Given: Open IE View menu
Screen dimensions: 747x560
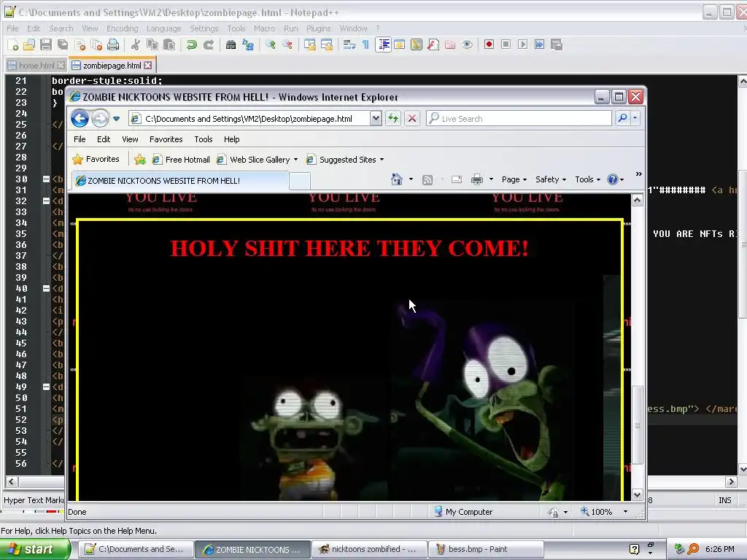Looking at the screenshot, I should (130, 139).
